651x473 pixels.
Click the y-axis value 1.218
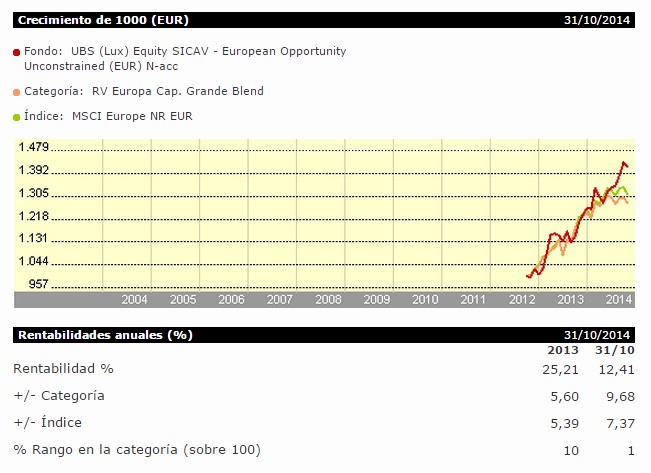[34, 216]
